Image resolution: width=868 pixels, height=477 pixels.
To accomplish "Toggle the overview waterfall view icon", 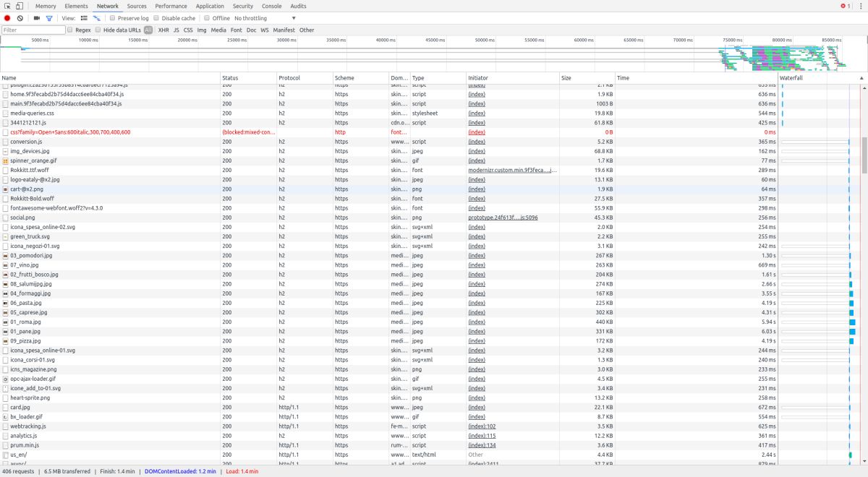I will point(97,18).
